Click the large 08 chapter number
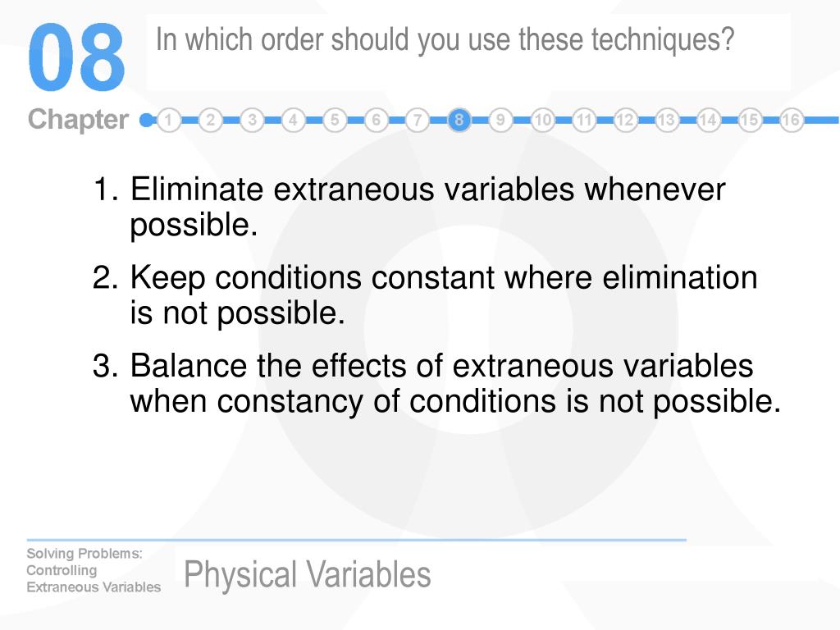 pos(76,57)
